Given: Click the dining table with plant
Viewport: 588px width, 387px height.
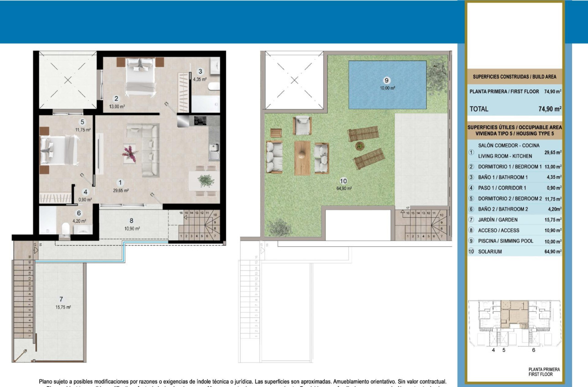Looking at the screenshot, I should (x=204, y=181).
